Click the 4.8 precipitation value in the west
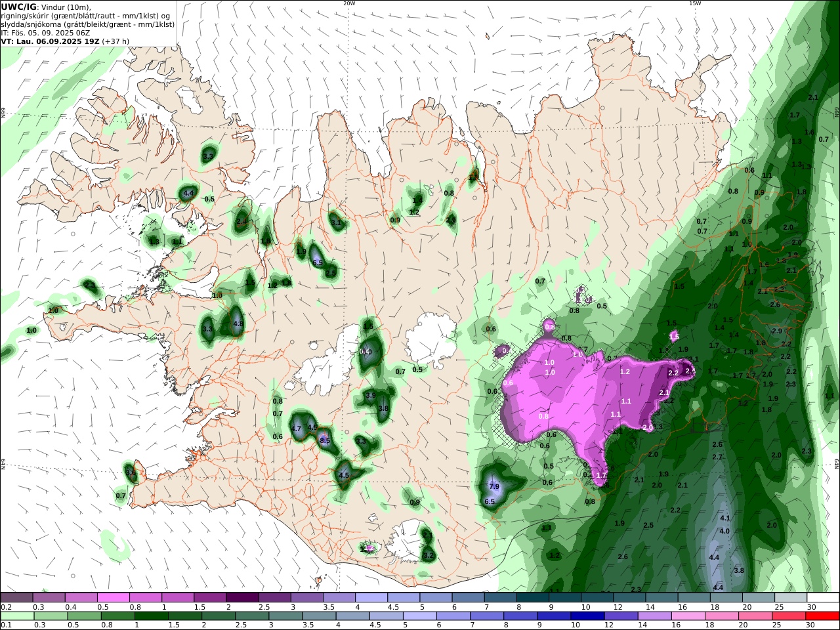The height and width of the screenshot is (630, 840). click(x=238, y=324)
